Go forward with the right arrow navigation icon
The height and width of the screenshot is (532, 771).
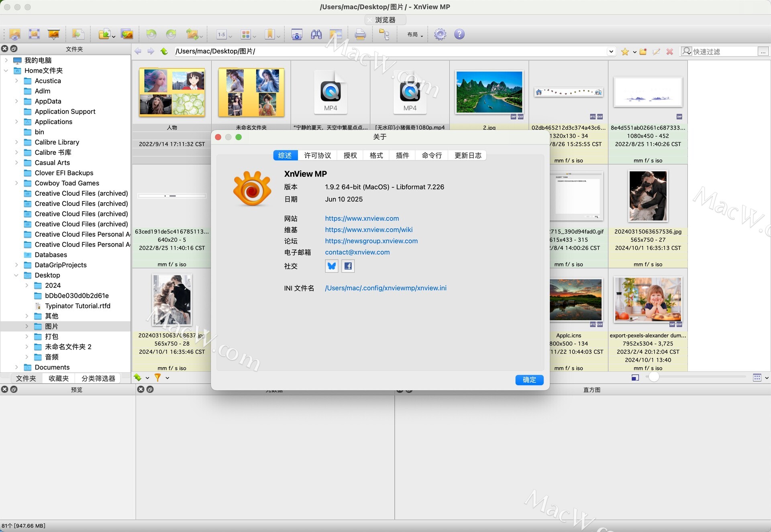pos(151,51)
